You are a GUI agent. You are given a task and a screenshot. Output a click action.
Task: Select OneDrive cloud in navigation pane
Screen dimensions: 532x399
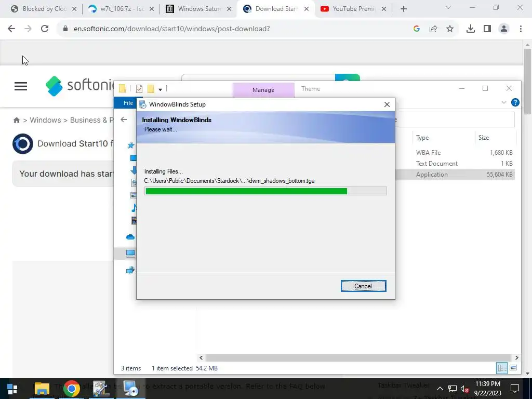tap(130, 237)
